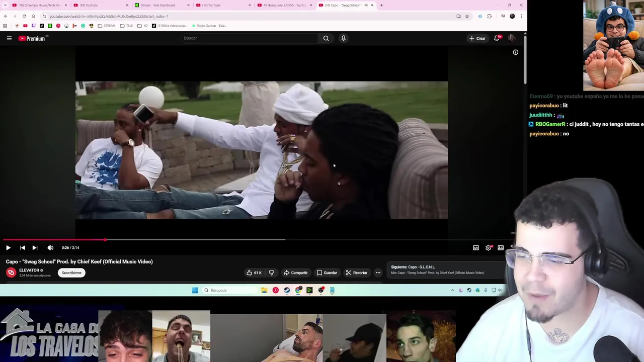Click the search magnifier button
The width and height of the screenshot is (644, 362).
click(x=326, y=38)
